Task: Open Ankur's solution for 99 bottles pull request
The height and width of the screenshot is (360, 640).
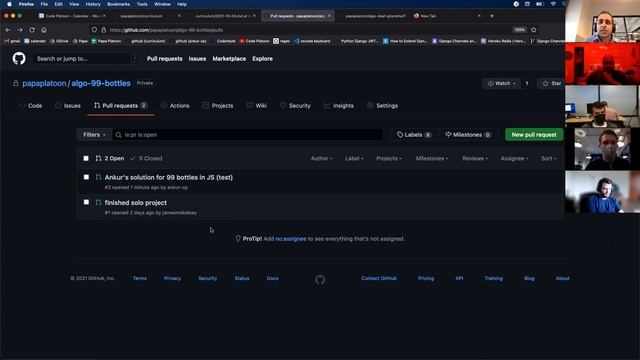Action: coord(169,178)
